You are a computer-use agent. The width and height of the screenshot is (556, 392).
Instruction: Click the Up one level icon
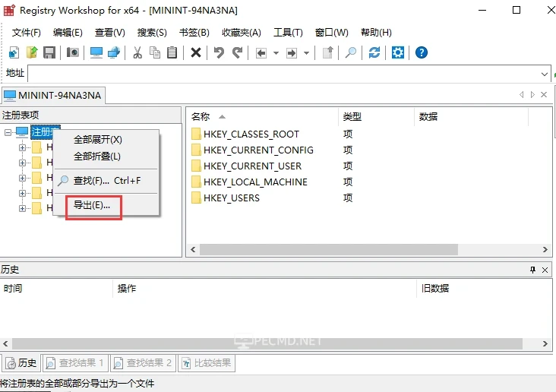[x=328, y=53]
